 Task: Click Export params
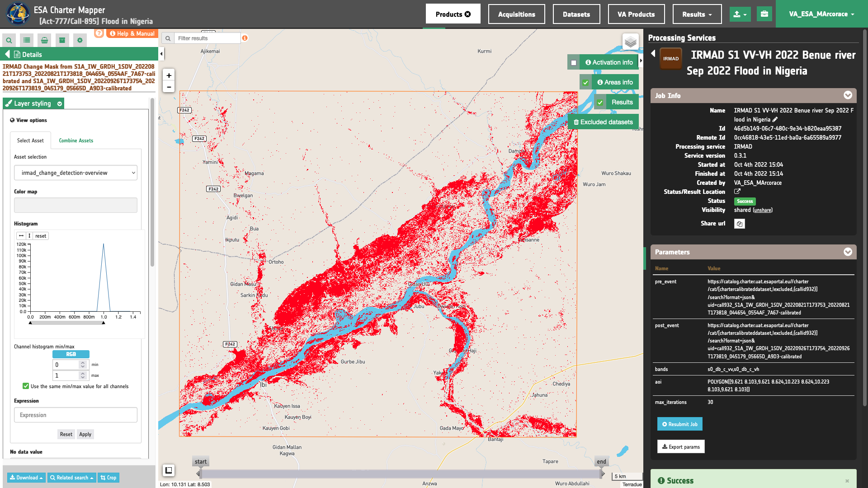(x=681, y=446)
